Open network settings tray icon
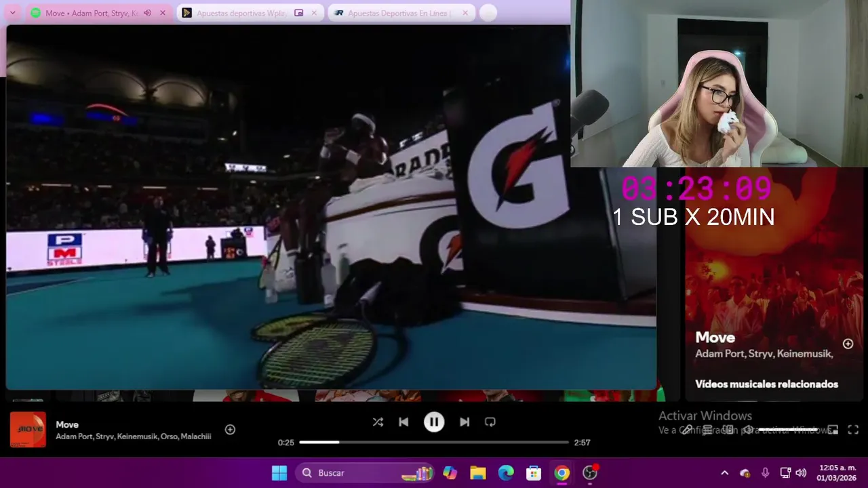 point(785,473)
